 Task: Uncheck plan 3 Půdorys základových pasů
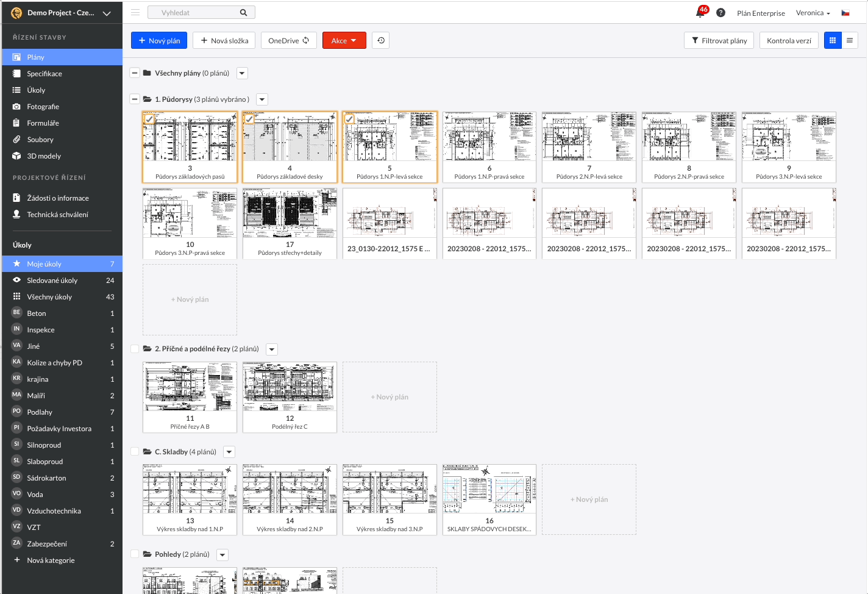click(149, 119)
